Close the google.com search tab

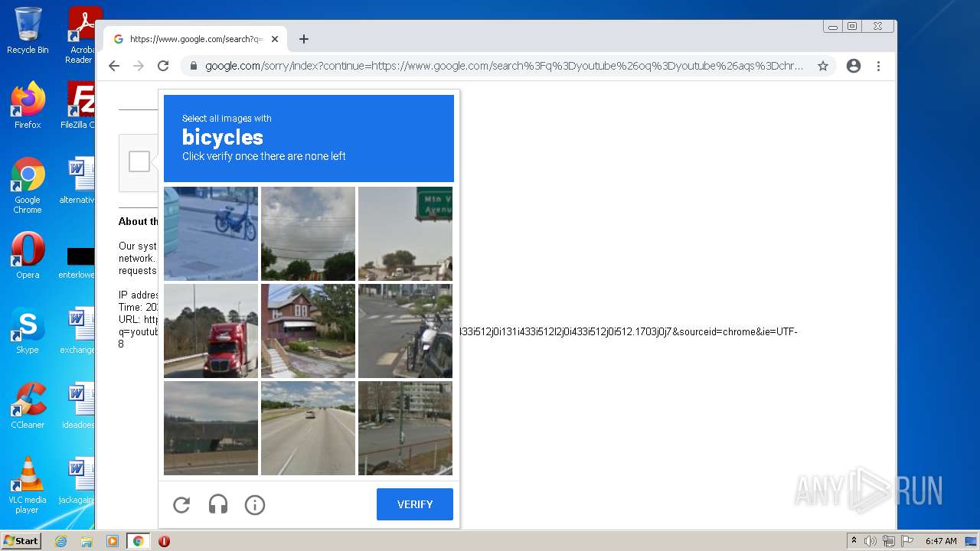coord(275,39)
